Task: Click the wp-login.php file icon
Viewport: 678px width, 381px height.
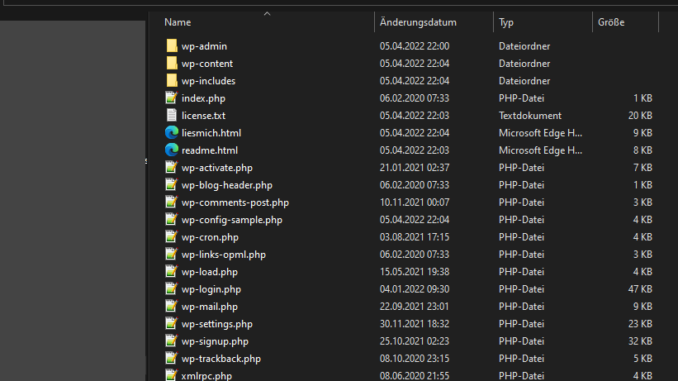Action: [x=172, y=288]
